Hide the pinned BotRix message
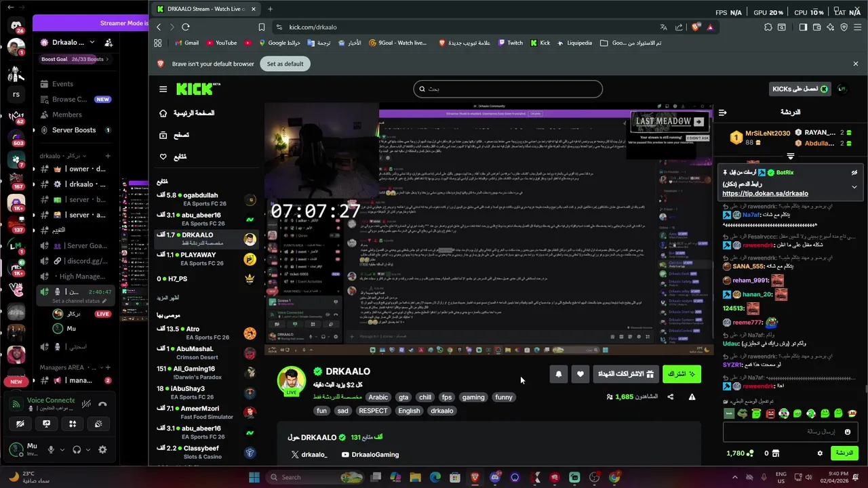This screenshot has width=868, height=488. click(854, 173)
